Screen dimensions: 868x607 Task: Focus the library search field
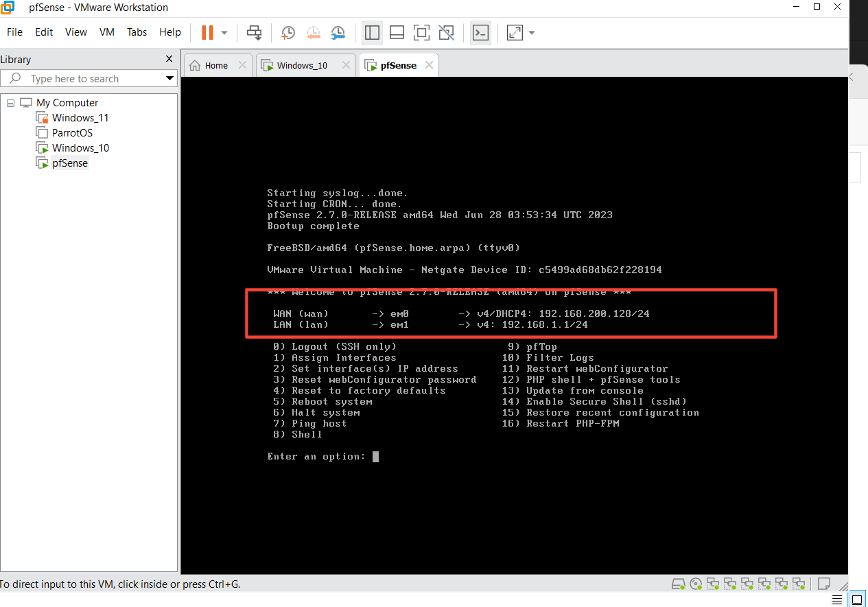89,79
